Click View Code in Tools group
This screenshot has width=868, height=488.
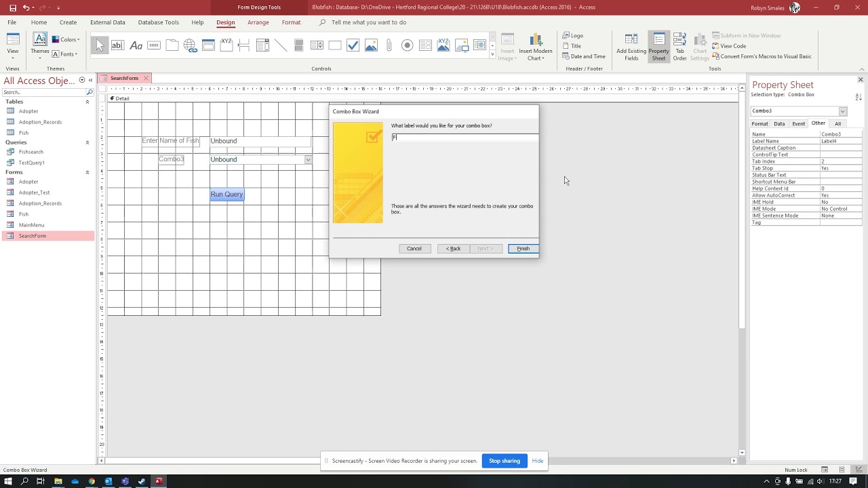pyautogui.click(x=729, y=46)
